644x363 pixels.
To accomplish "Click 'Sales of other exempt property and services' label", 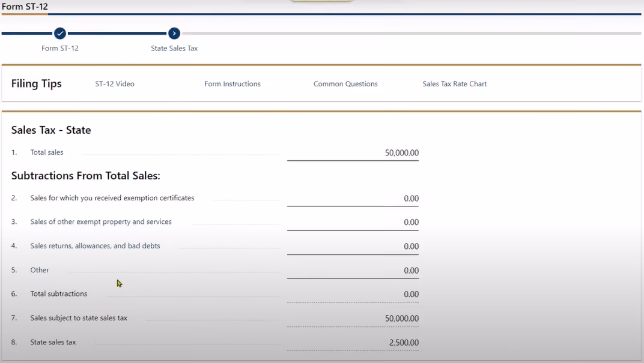I will [x=101, y=221].
